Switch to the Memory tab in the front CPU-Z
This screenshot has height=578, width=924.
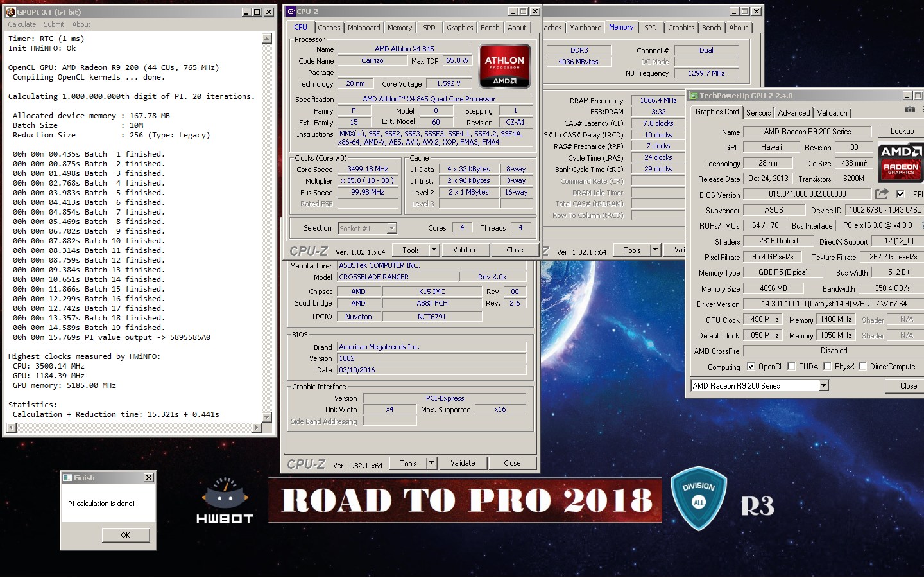[x=400, y=28]
